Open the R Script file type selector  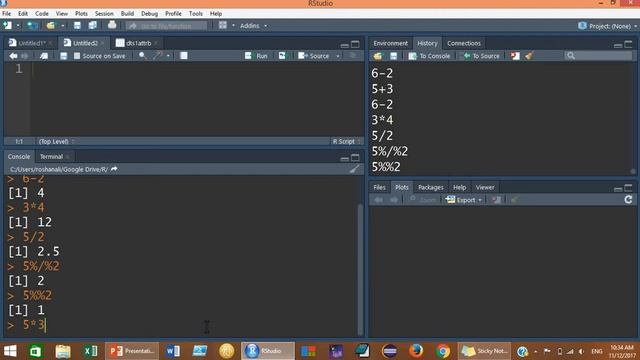tap(346, 141)
